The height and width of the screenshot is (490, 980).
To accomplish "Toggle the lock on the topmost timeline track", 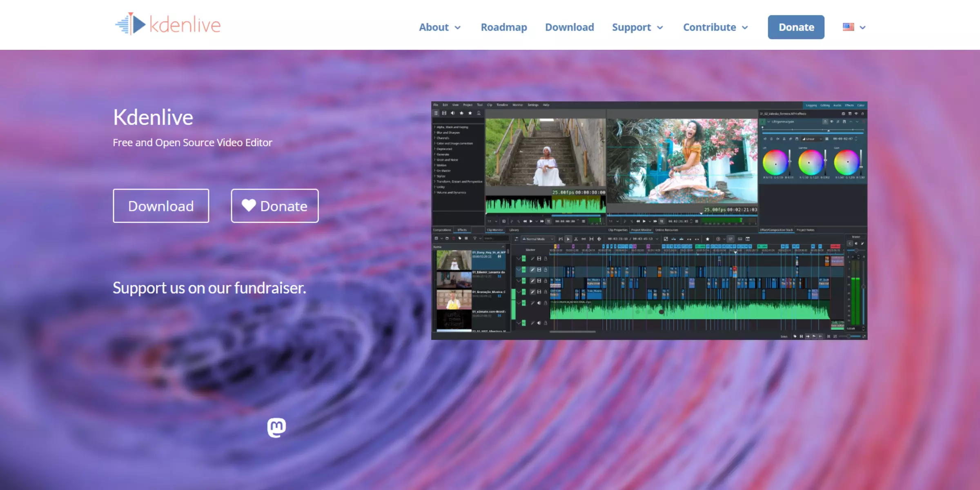I will pos(546,258).
